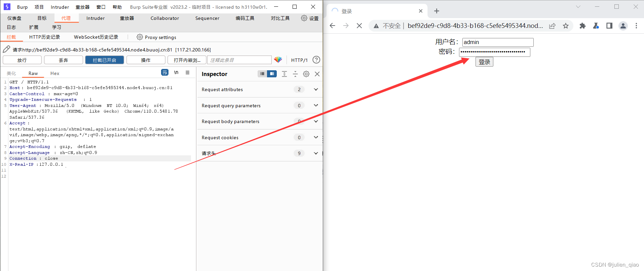Click the flask extension icon in Chrome
This screenshot has width=644, height=271.
pos(596,26)
